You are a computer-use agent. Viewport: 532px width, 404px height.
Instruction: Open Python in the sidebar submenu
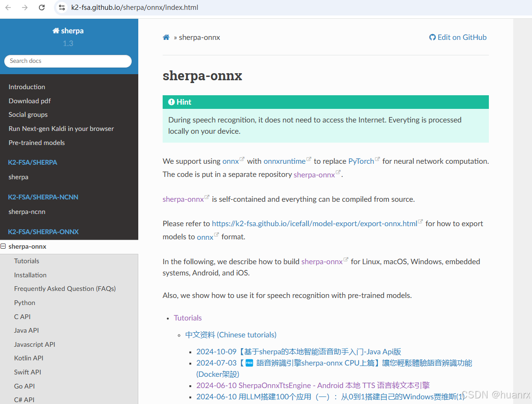point(24,303)
